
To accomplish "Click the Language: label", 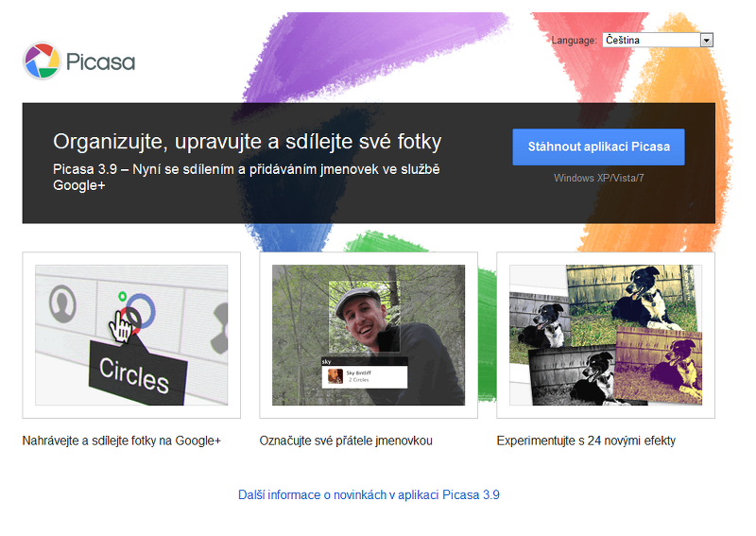I will coord(574,41).
